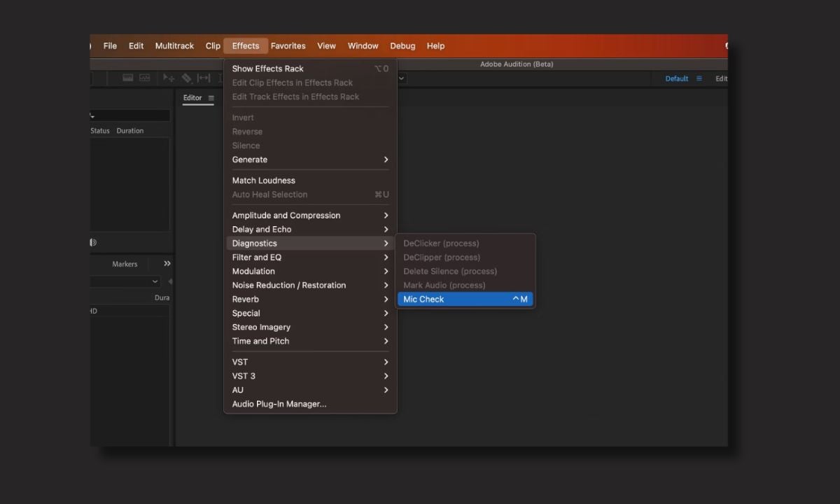Select Show Effects Rack
Image resolution: width=840 pixels, height=504 pixels.
tap(268, 69)
